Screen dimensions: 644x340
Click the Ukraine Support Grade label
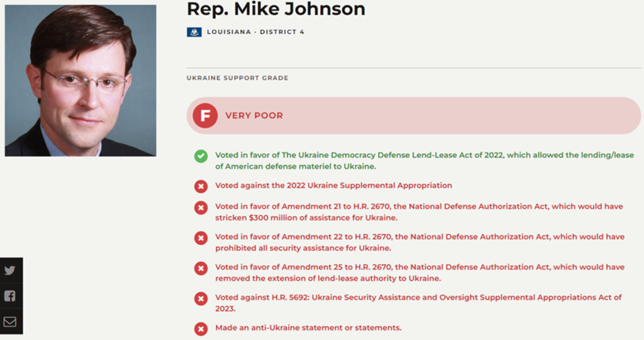237,77
